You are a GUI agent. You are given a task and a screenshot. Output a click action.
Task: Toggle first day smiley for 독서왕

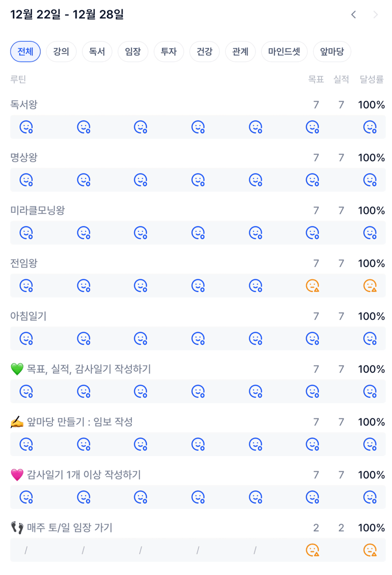[26, 127]
